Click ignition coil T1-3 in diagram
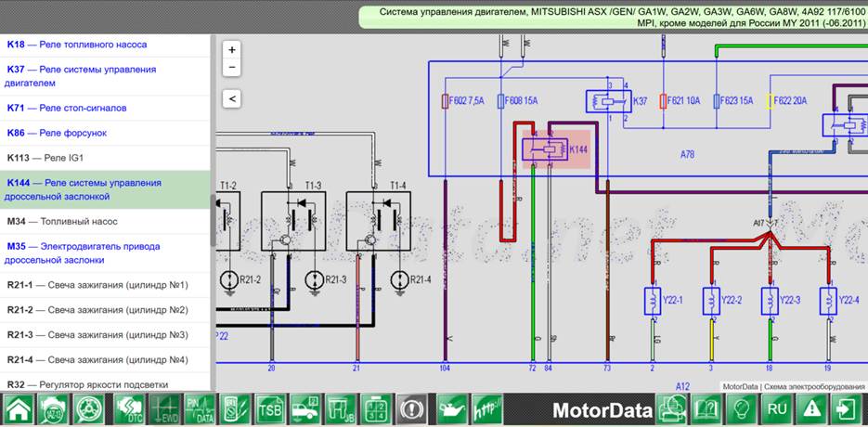This screenshot has height=427, width=868. point(293,221)
